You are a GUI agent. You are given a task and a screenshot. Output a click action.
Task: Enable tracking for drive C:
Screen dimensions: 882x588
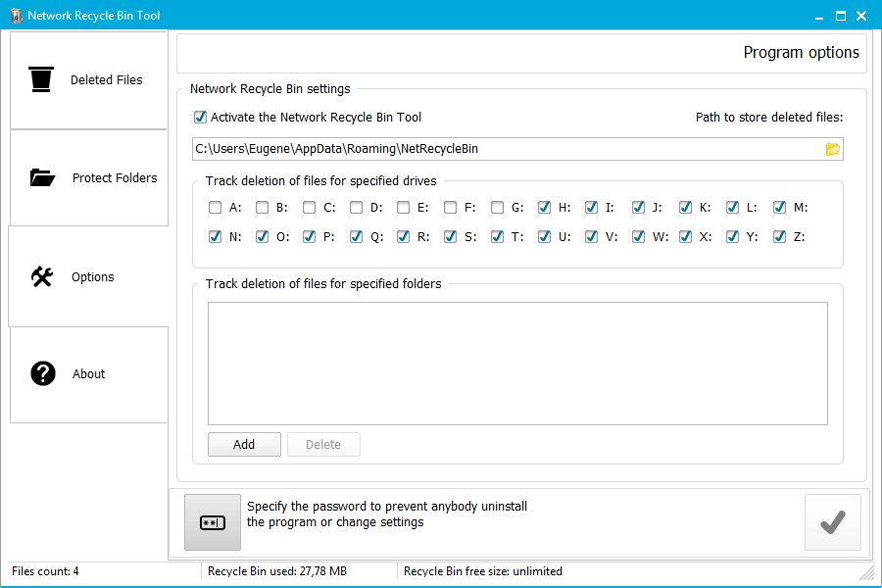tap(309, 208)
